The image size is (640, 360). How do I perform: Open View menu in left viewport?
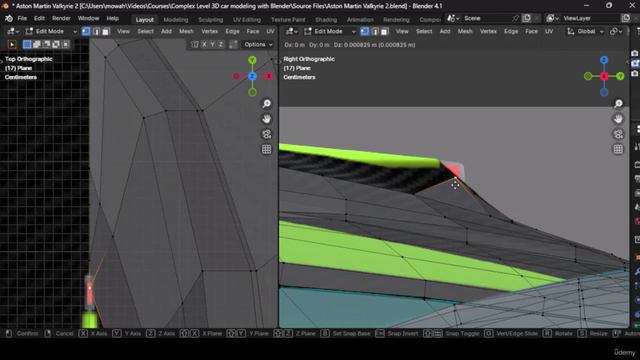coord(123,31)
